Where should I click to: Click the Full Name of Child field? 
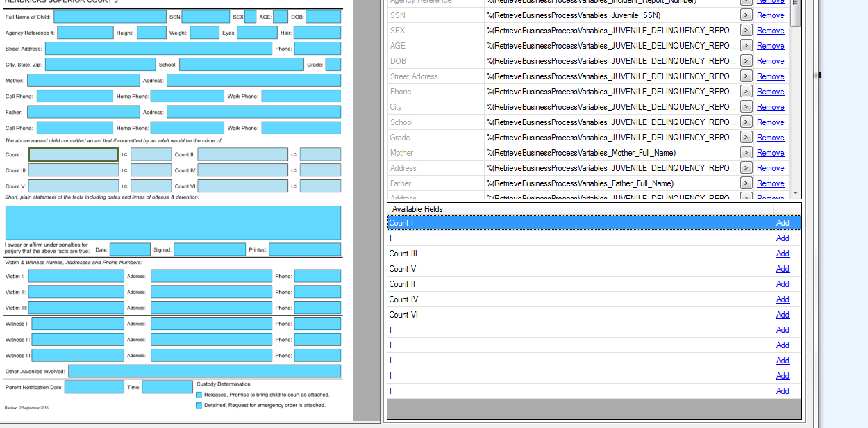pos(110,17)
